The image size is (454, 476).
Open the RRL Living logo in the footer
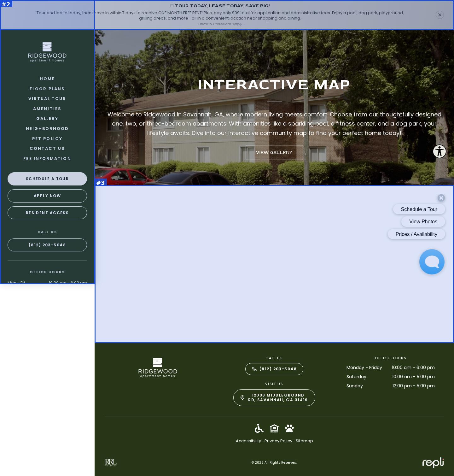[111, 462]
